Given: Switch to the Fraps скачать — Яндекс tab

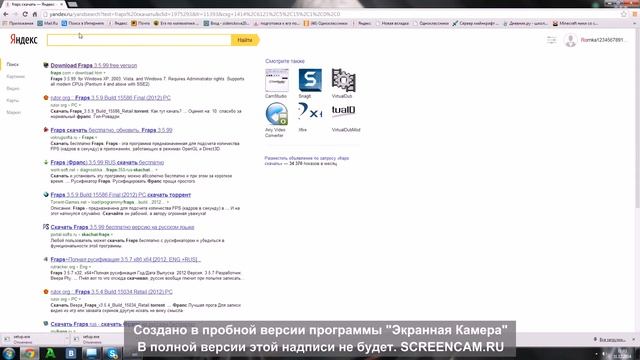Looking at the screenshot, I should coord(33,4).
